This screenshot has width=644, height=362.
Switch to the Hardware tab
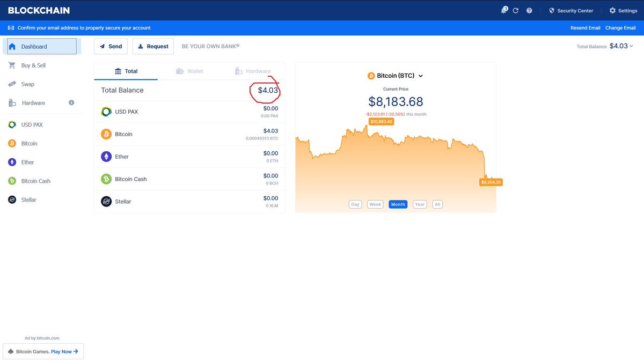tap(253, 71)
